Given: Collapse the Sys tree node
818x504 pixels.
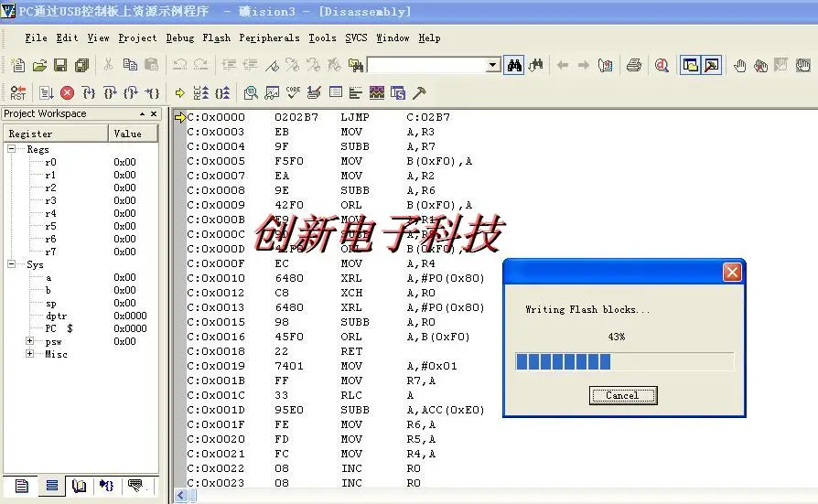Looking at the screenshot, I should 12,264.
